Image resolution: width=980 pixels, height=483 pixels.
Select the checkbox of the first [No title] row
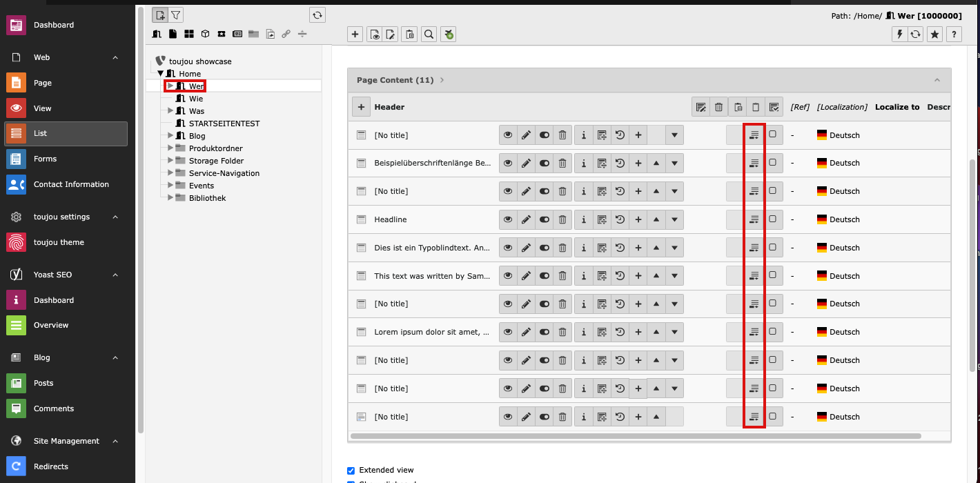[772, 135]
